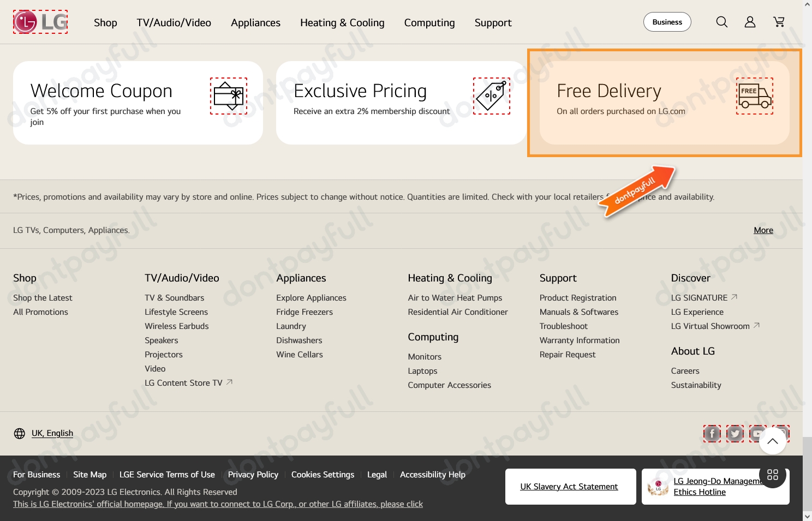812x521 pixels.
Task: Open the Heating & Cooling top menu
Action: click(342, 22)
